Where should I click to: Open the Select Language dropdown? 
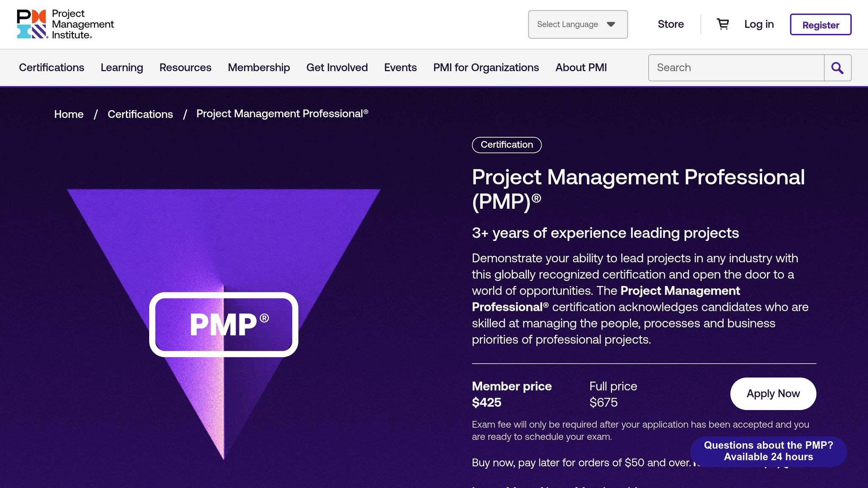pos(578,24)
